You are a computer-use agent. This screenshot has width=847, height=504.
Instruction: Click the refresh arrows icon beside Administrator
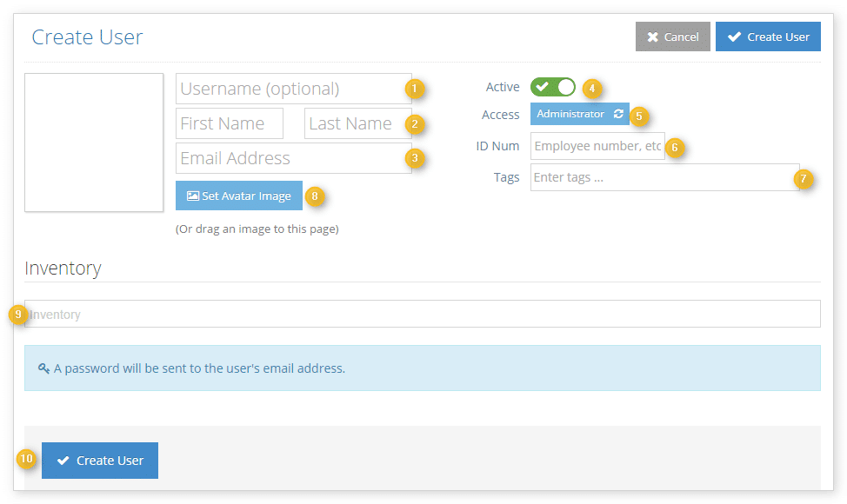pyautogui.click(x=618, y=114)
